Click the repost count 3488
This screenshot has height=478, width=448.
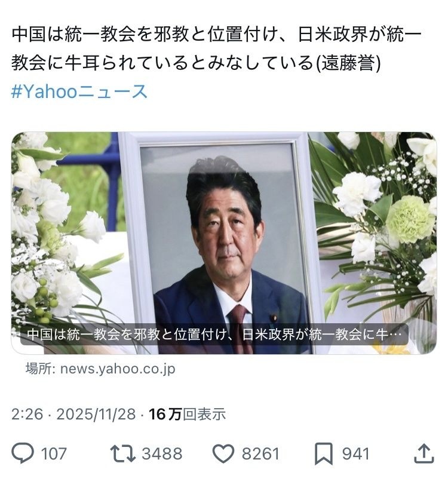(x=162, y=454)
